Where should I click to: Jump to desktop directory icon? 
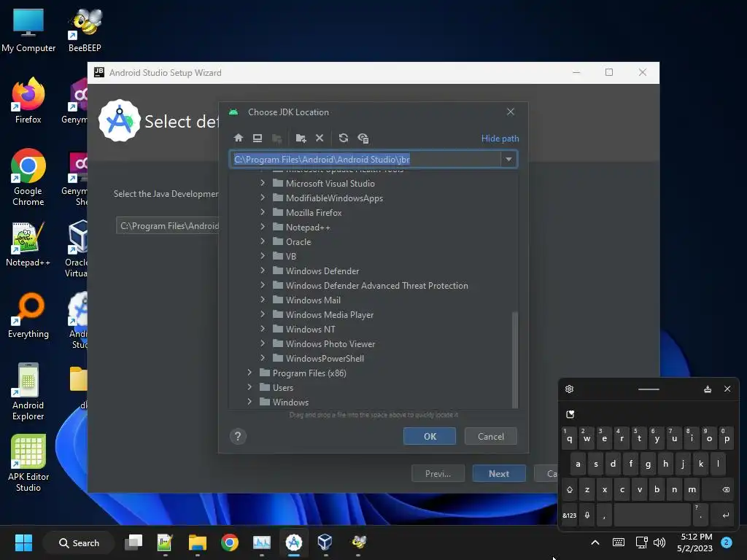[x=258, y=138]
